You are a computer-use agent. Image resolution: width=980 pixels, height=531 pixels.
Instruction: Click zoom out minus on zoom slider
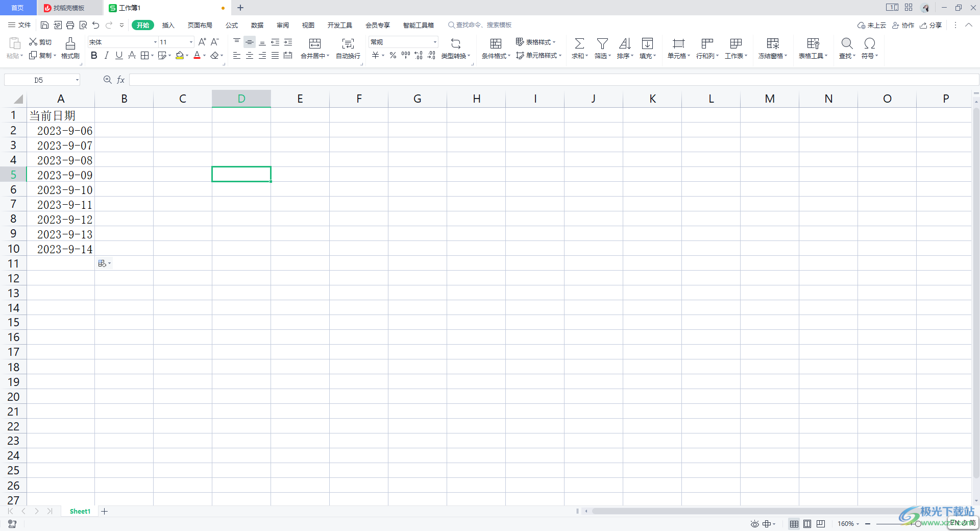(x=868, y=524)
